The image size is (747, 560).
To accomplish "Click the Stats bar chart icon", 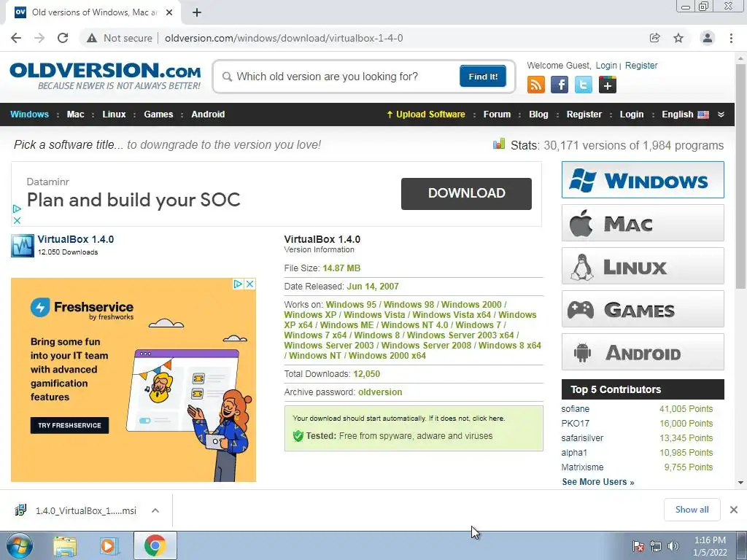I will tap(499, 144).
